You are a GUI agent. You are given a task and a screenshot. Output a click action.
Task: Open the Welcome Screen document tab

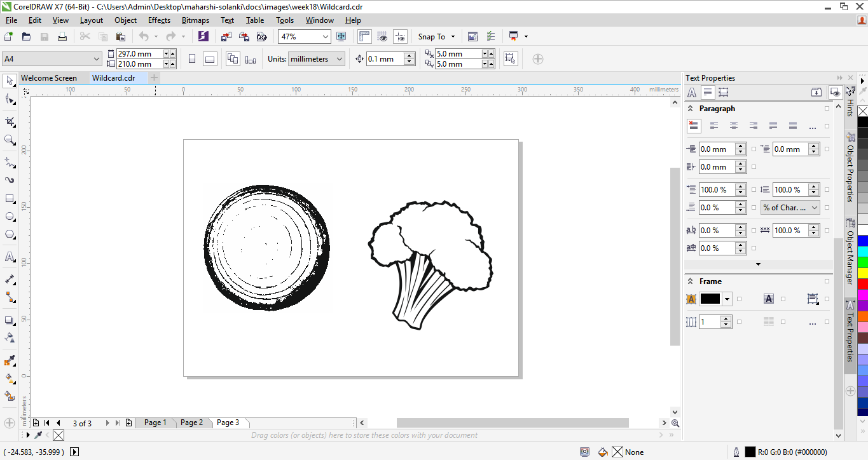[x=49, y=78]
